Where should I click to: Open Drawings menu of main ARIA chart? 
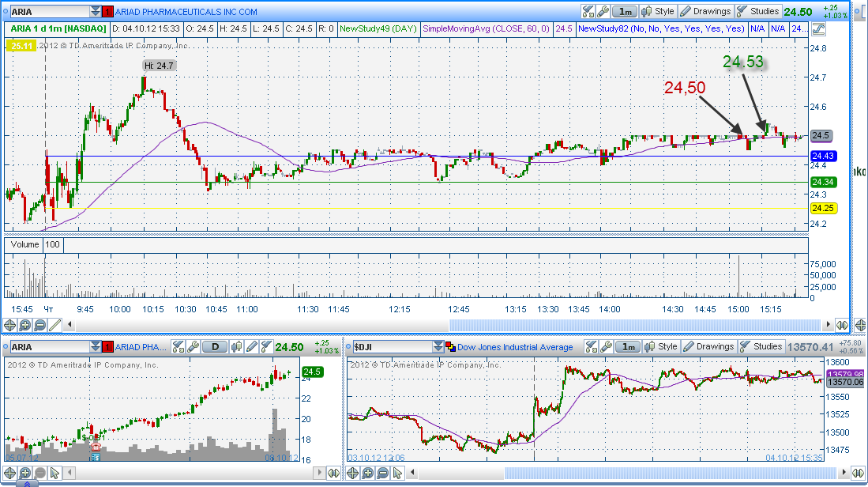click(x=706, y=12)
